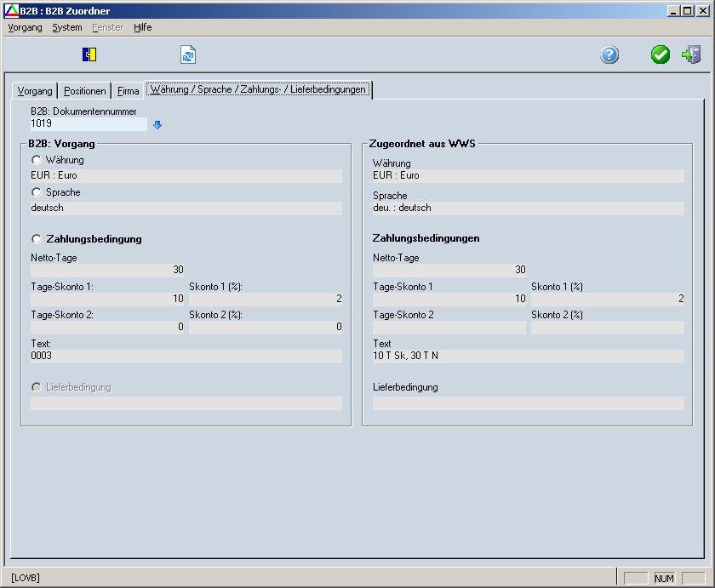Switch to the Firma tab
Viewport: 715px width, 588px height.
coord(129,91)
